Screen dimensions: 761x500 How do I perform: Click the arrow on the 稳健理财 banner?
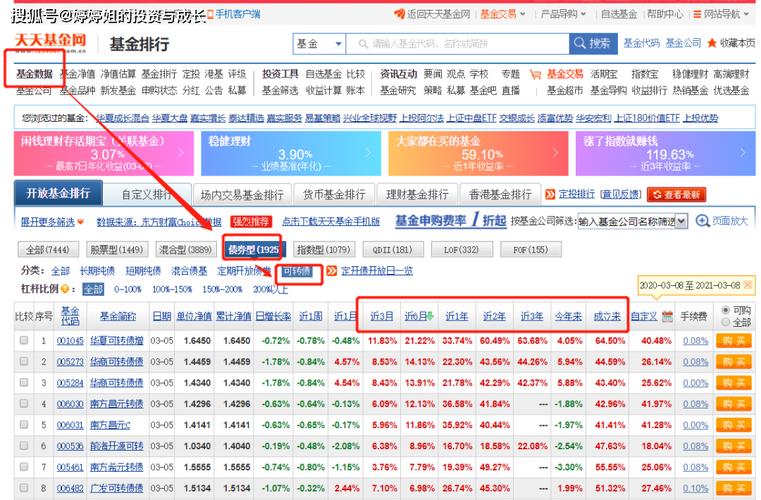[x=368, y=152]
